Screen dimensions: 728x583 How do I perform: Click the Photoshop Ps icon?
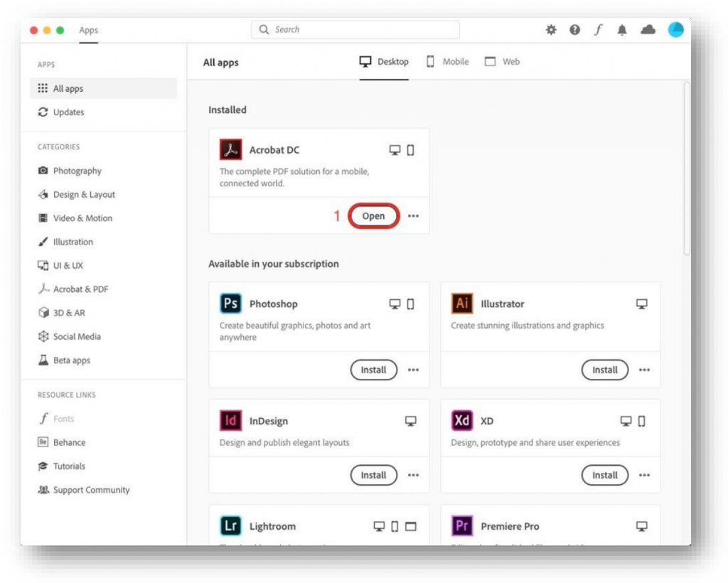pos(231,304)
